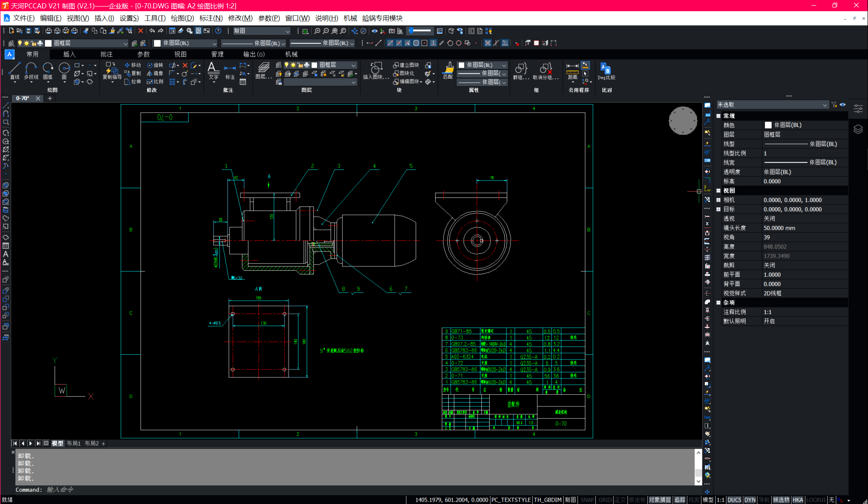Click the undo arrow in top toolbar
Screen dimensions: 868x504
[x=152, y=31]
